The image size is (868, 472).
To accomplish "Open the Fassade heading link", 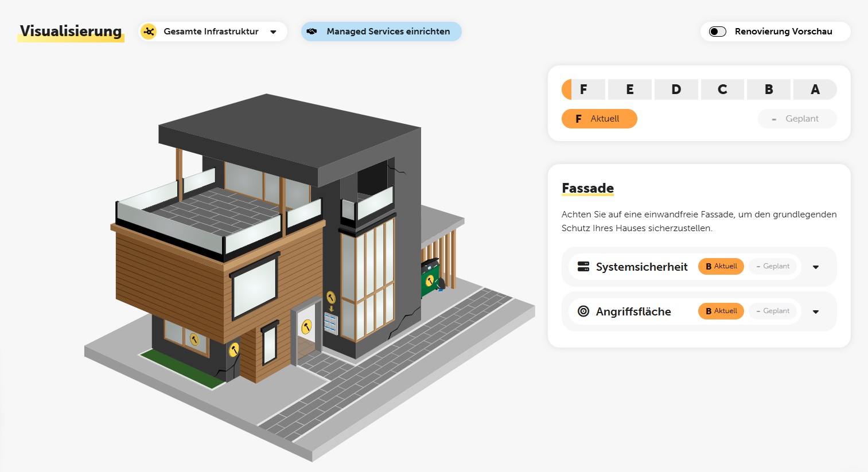I will point(587,188).
